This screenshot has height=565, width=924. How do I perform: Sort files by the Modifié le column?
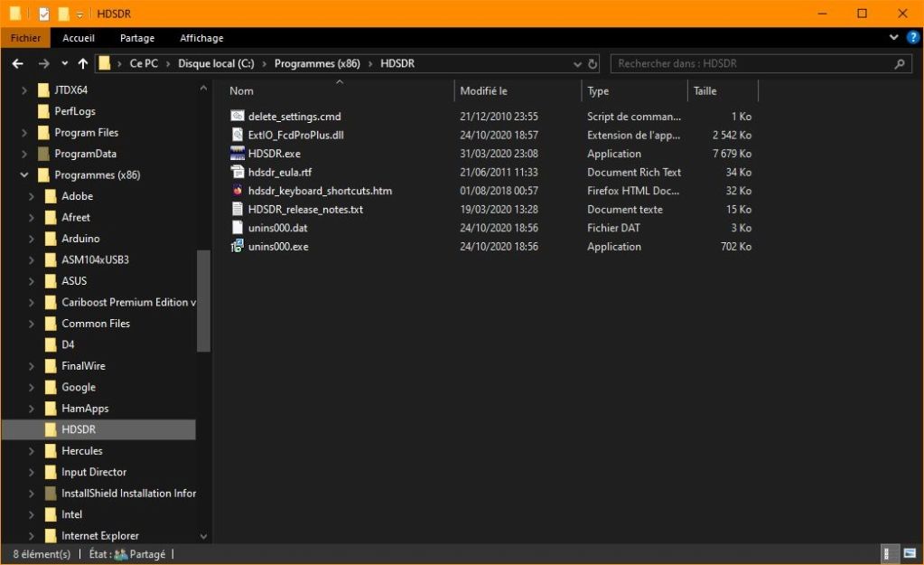[x=484, y=91]
